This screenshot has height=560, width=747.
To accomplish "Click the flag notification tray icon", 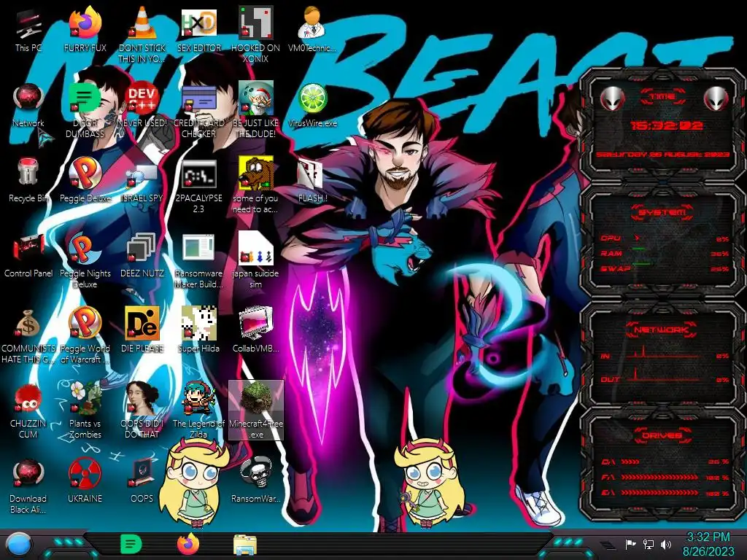I will click(630, 544).
